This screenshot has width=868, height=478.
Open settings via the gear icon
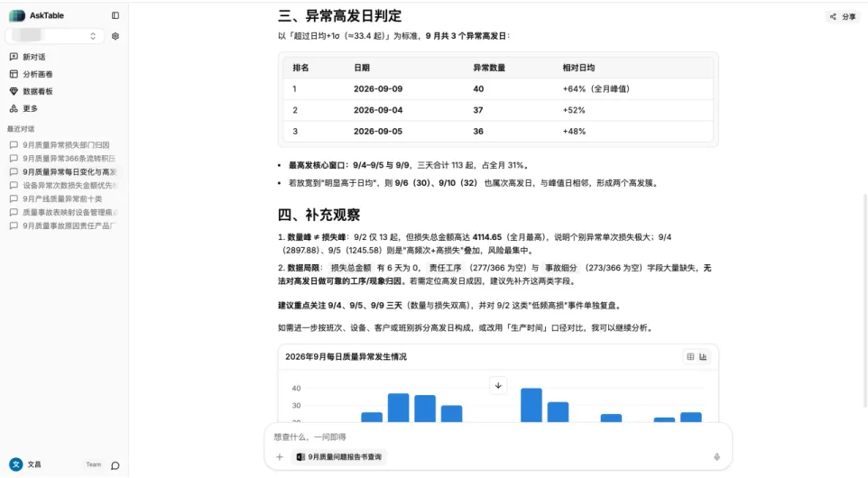tap(115, 36)
